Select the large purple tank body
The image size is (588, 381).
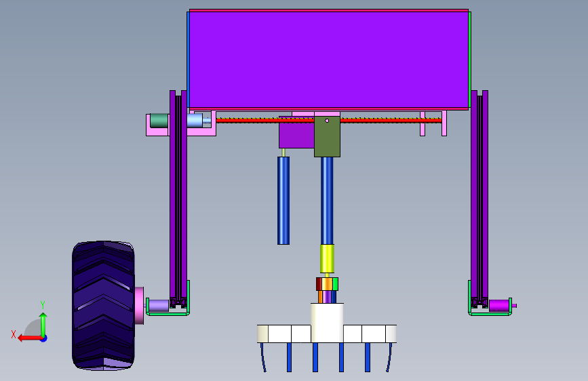click(x=329, y=60)
